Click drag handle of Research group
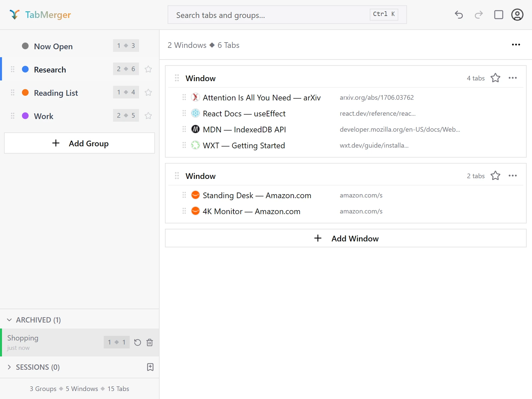Screen dimensions: 532x399 tap(13, 69)
